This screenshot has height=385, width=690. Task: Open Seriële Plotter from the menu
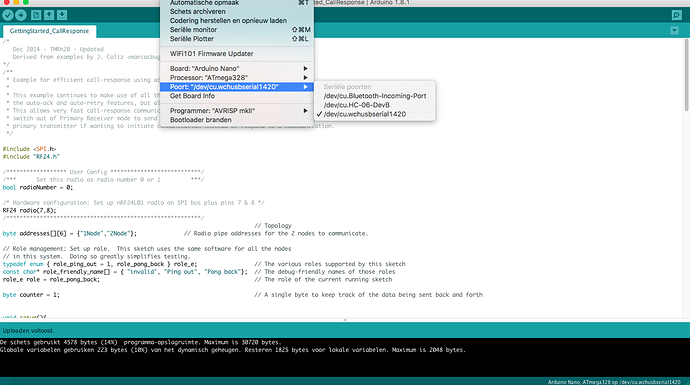point(237,39)
